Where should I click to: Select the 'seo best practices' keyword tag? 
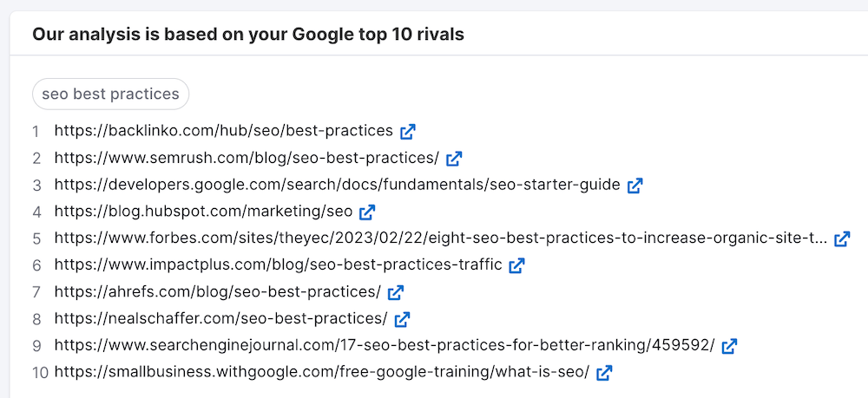pos(110,95)
